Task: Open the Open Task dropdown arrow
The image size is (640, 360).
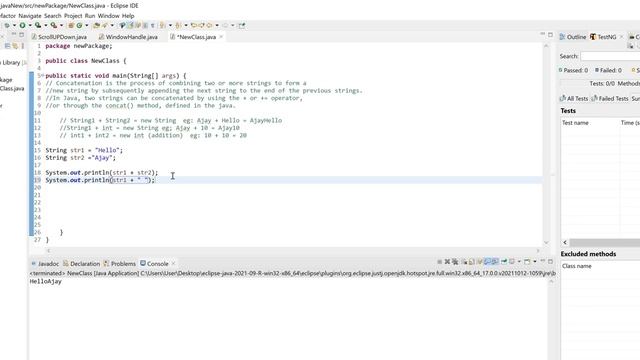Action: [x=112, y=25]
